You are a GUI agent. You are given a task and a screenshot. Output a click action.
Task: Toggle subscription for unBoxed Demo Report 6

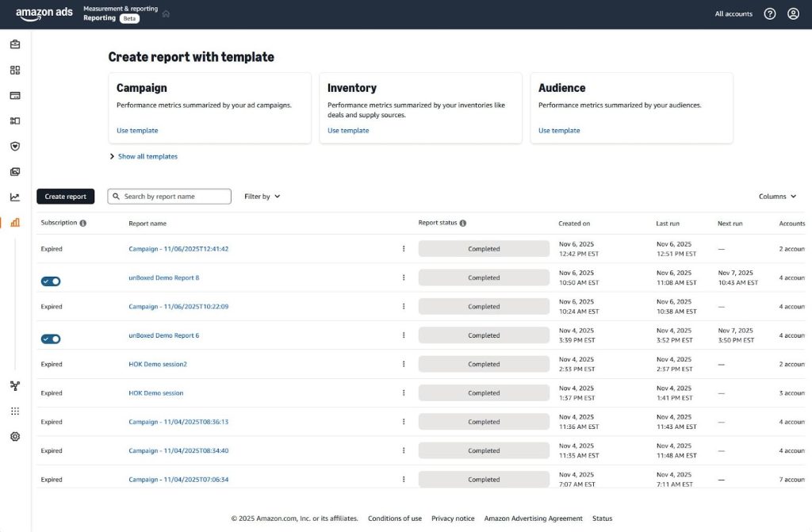[51, 339]
